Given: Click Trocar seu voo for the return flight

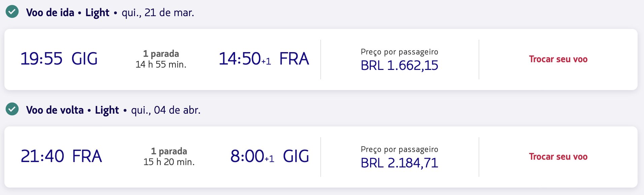Looking at the screenshot, I should point(558,157).
